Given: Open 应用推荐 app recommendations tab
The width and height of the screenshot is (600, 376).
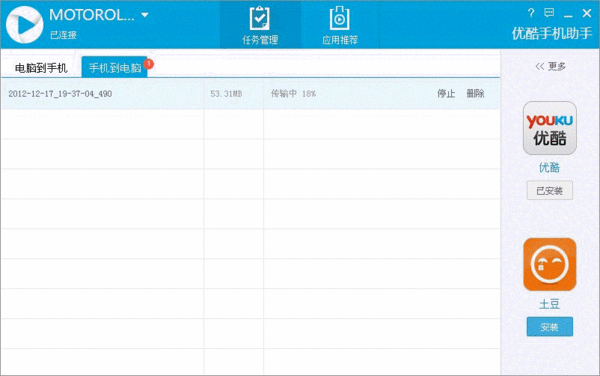Looking at the screenshot, I should (340, 25).
